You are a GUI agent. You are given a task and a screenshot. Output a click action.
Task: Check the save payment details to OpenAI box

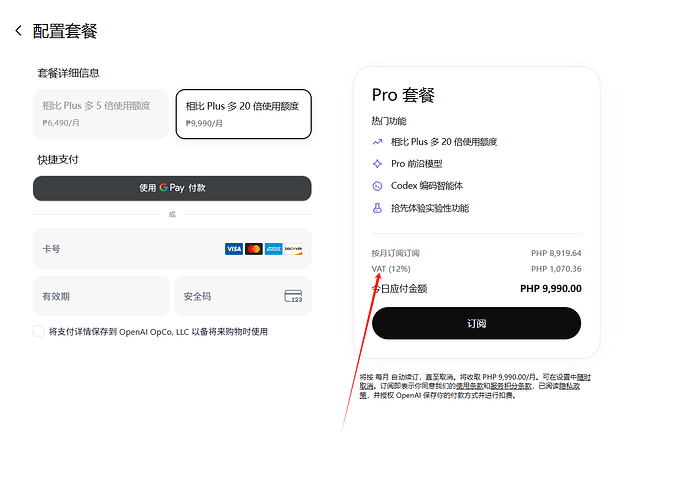pos(39,331)
